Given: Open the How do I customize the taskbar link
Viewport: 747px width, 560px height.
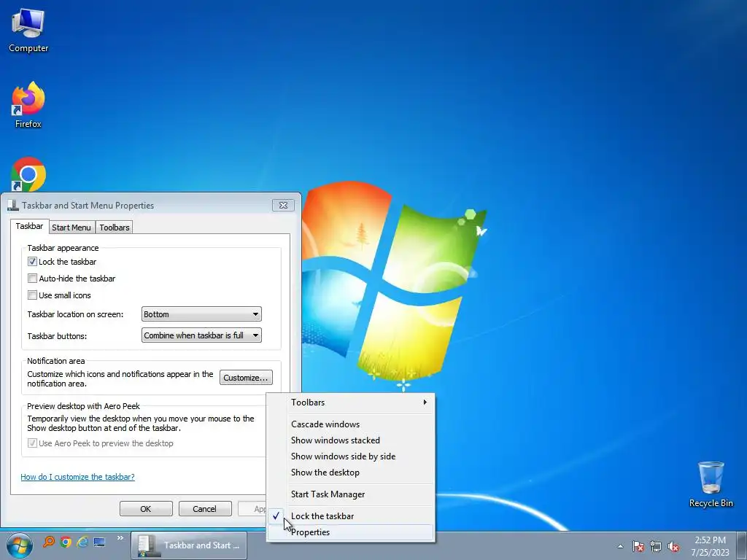Looking at the screenshot, I should (77, 477).
